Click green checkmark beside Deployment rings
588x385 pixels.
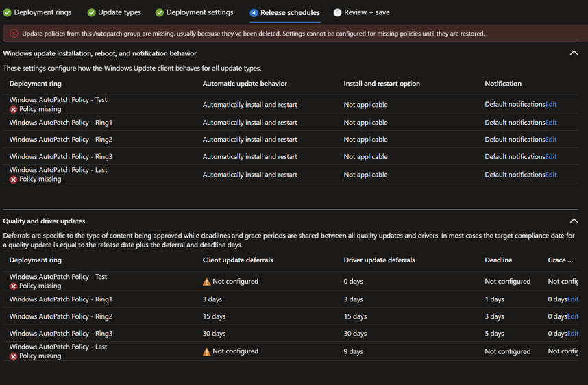click(8, 12)
